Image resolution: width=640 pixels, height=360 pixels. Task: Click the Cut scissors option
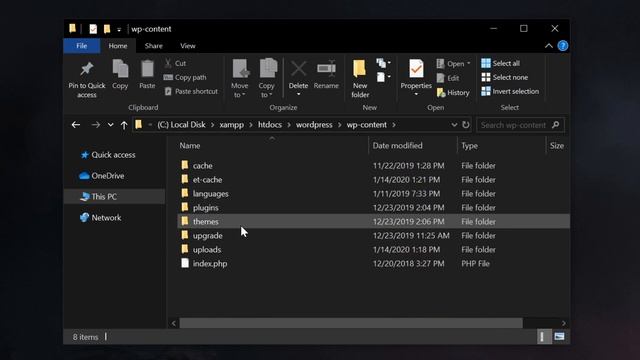pos(175,63)
